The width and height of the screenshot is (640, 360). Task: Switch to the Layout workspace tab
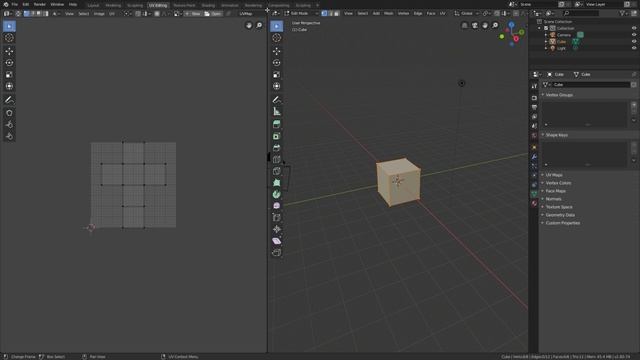click(93, 5)
